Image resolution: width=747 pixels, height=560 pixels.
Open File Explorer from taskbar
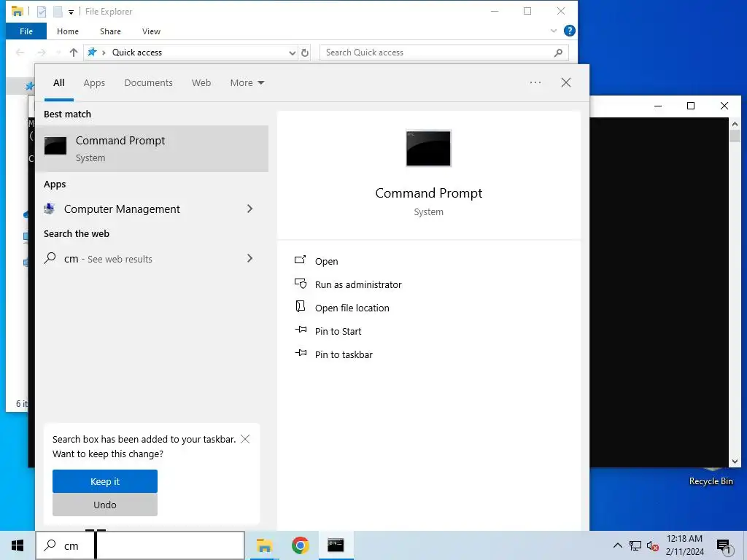pos(264,545)
